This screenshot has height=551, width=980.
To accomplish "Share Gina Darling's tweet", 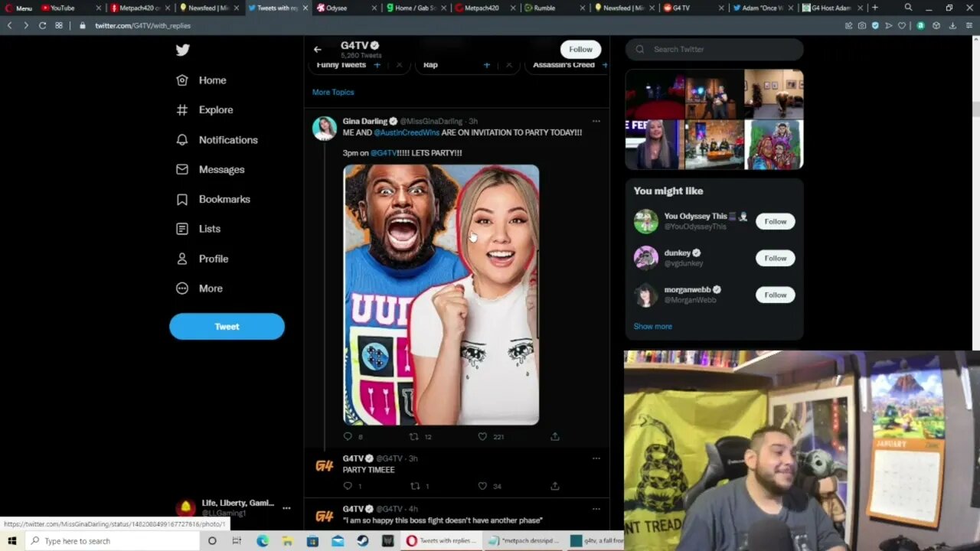I will (555, 437).
